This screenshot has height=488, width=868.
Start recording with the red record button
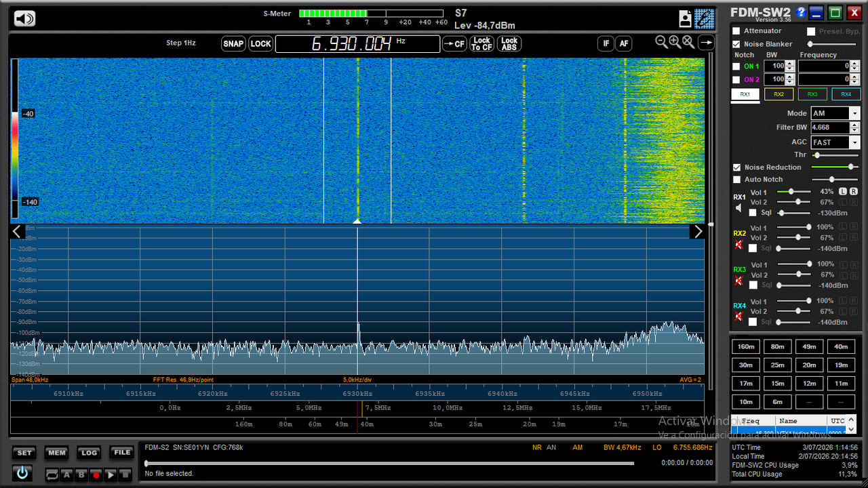point(96,475)
